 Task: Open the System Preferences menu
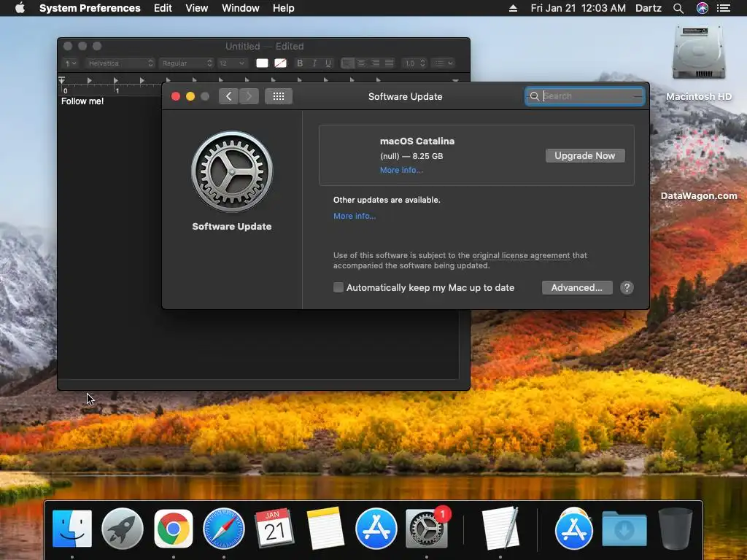coord(90,8)
